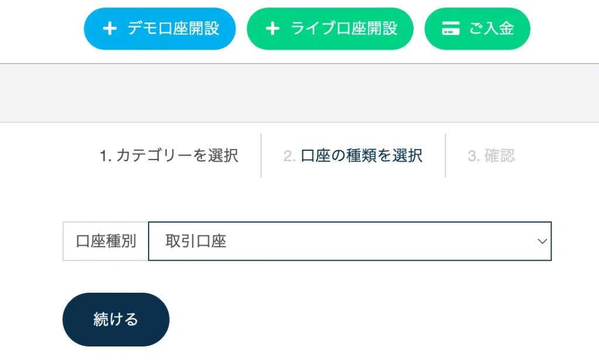Open the デモ口座開設 blue button
The image size is (599, 364).
pos(159,27)
